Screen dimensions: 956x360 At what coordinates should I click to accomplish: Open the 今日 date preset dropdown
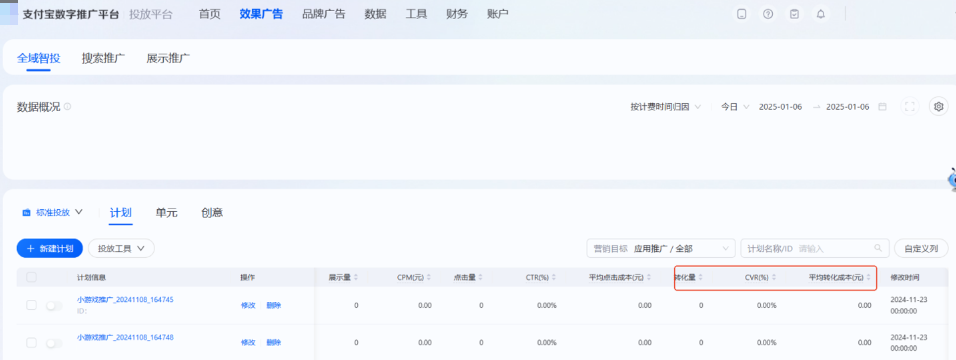pos(734,107)
